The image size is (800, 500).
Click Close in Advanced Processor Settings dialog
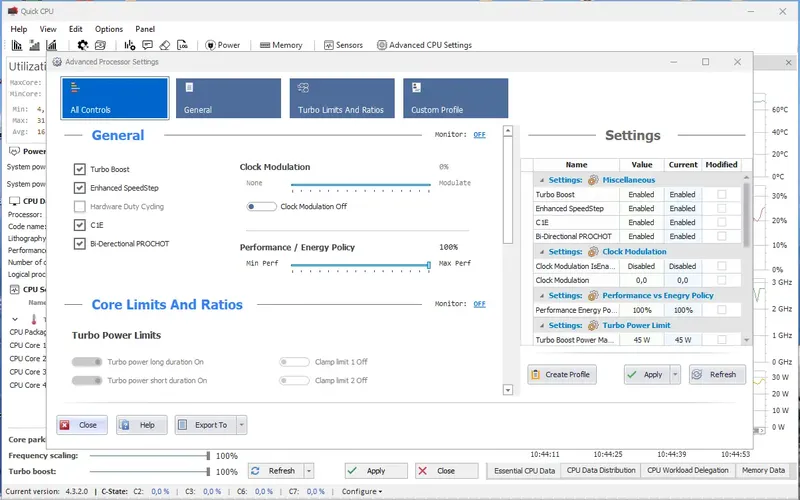[x=82, y=424]
